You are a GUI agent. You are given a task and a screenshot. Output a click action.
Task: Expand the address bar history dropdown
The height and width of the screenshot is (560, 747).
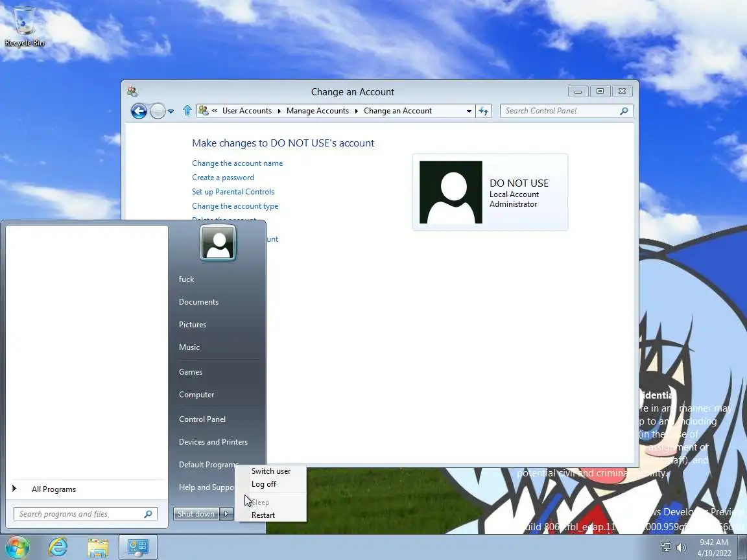coord(469,111)
